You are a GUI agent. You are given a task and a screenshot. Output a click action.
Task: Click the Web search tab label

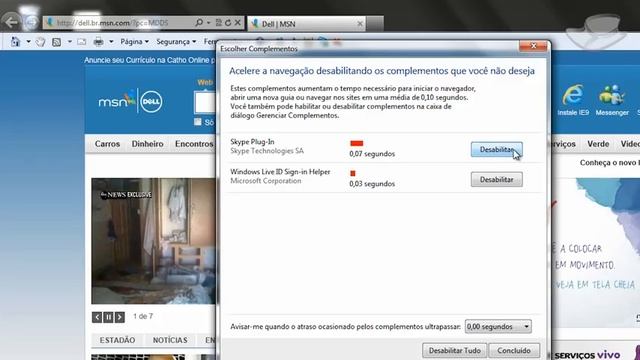(x=205, y=82)
